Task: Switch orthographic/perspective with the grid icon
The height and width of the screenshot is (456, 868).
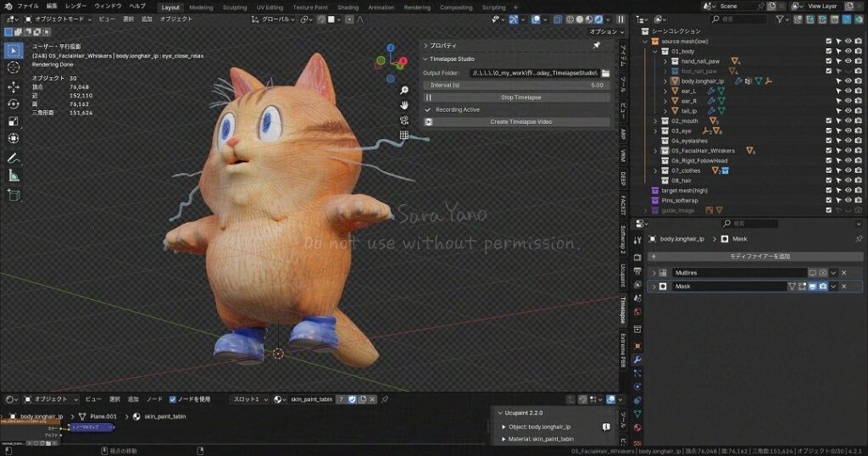Action: coord(404,135)
